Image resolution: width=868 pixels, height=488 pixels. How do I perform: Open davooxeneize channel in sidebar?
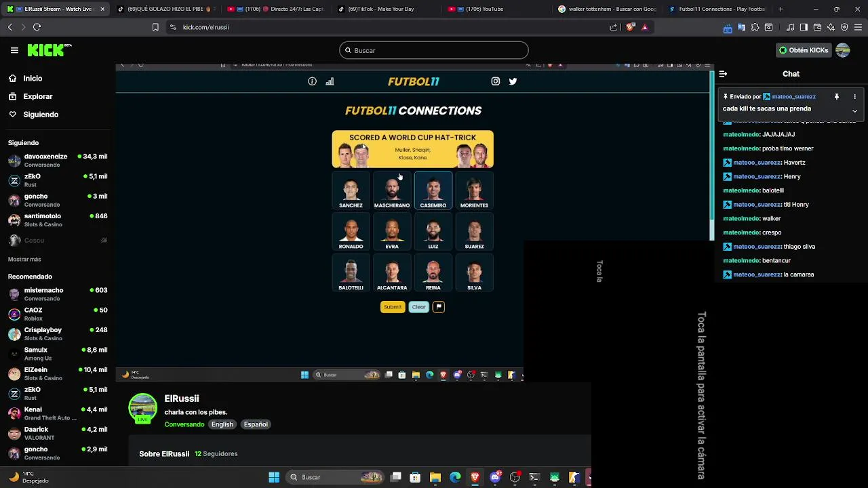[58, 160]
